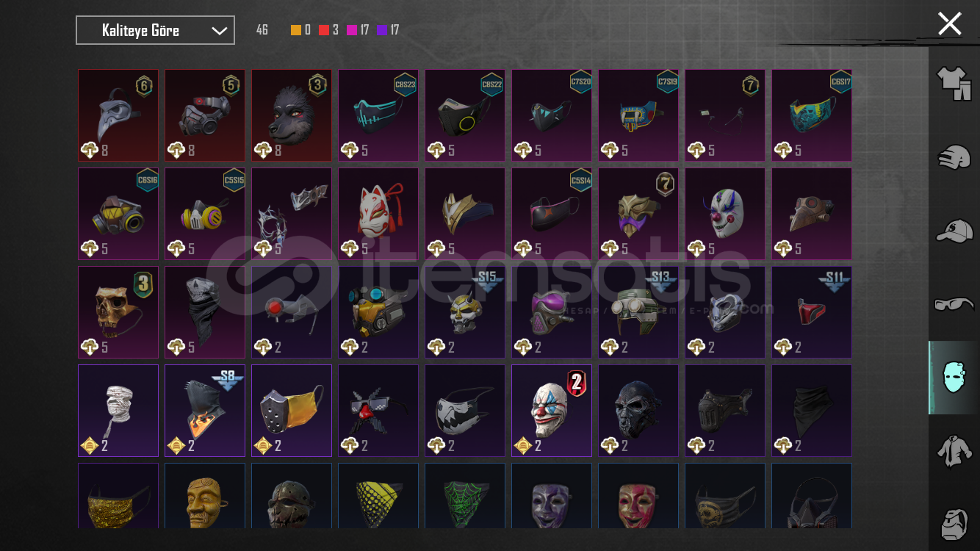
Task: Close the inventory with X button
Action: coord(949,24)
